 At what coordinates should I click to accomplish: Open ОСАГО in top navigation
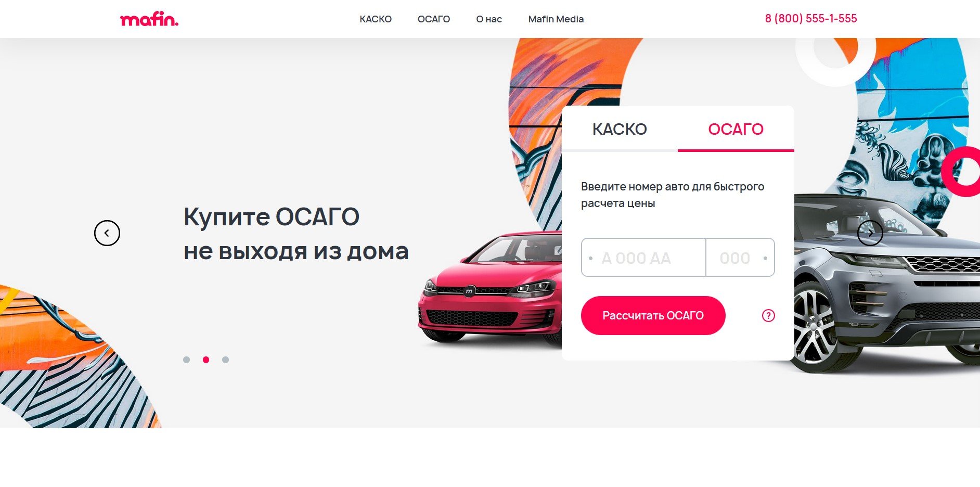pos(434,19)
